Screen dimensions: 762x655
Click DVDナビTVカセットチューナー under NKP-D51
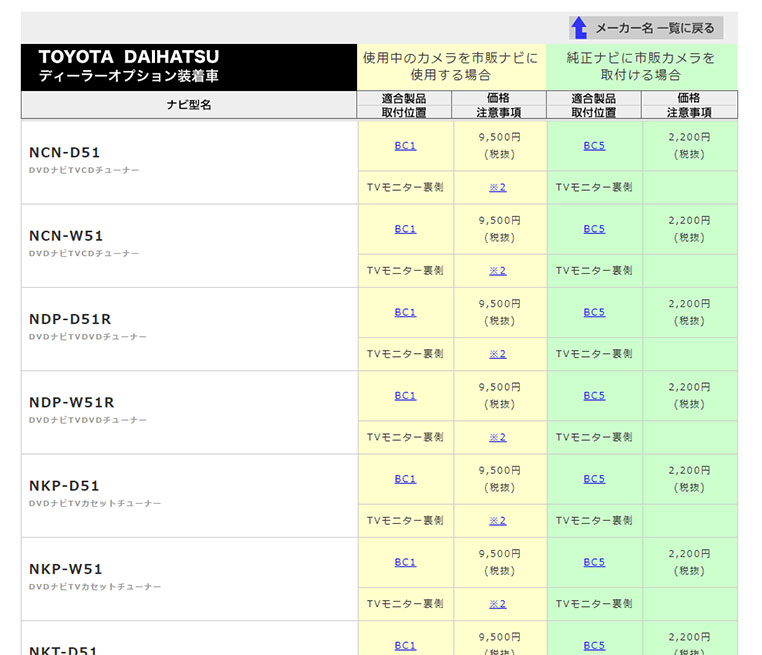click(x=95, y=504)
